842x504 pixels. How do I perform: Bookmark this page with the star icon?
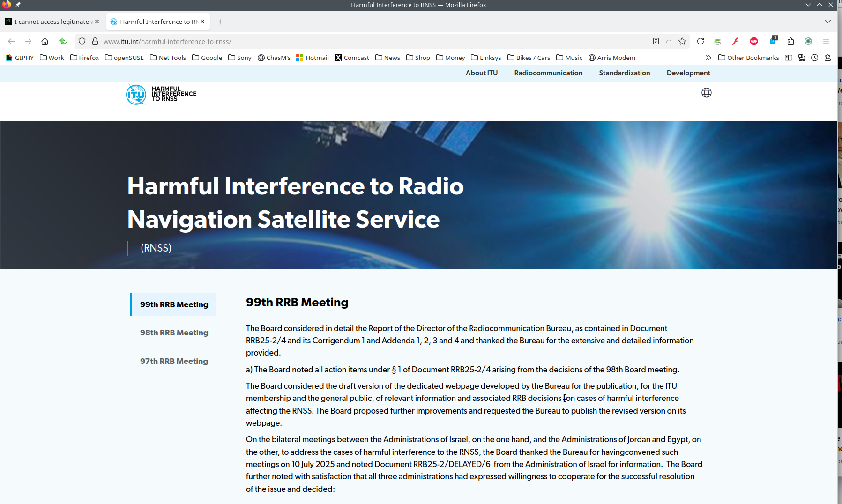coord(682,41)
